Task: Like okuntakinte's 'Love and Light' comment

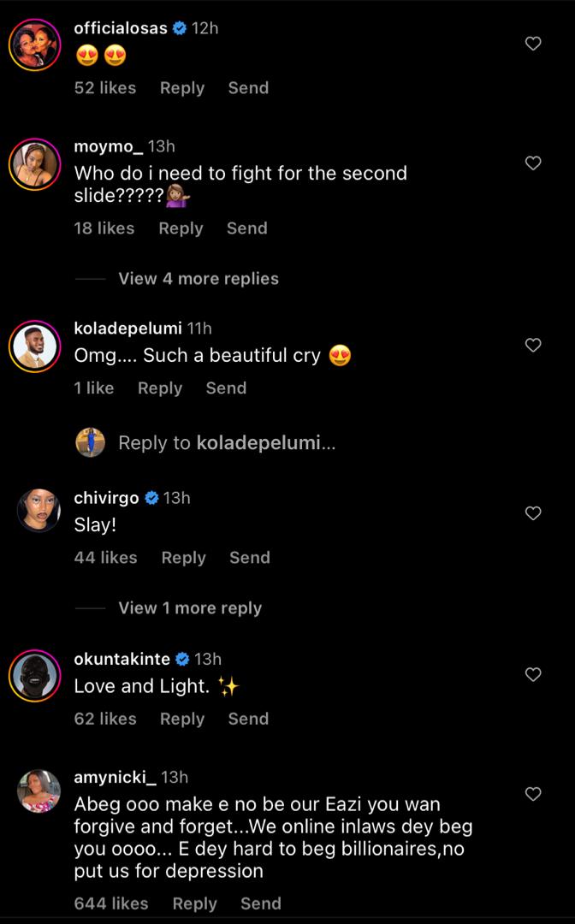Action: pyautogui.click(x=533, y=675)
